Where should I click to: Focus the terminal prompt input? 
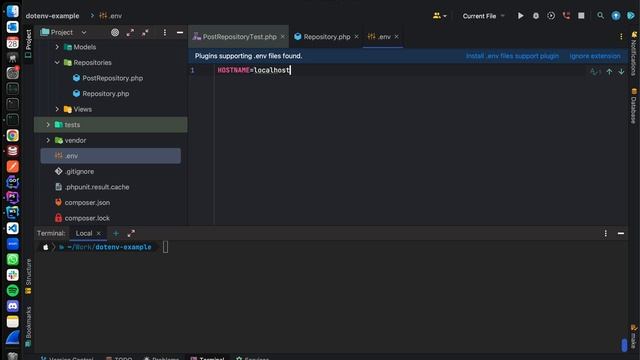165,247
